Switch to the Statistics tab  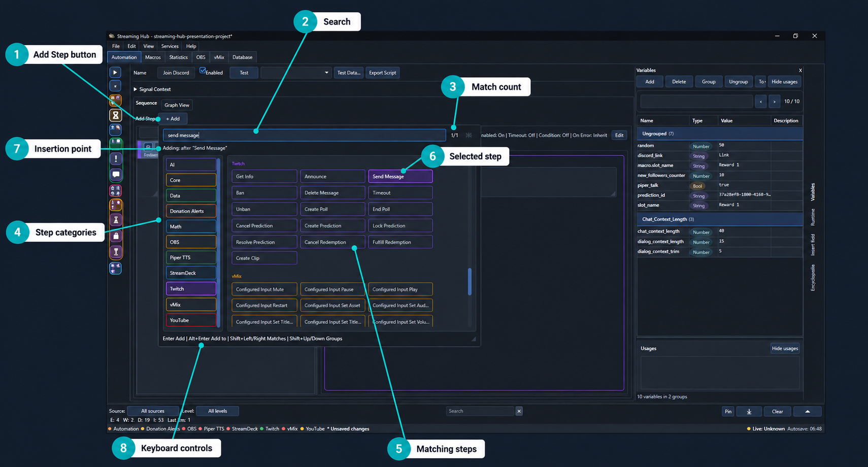[178, 57]
